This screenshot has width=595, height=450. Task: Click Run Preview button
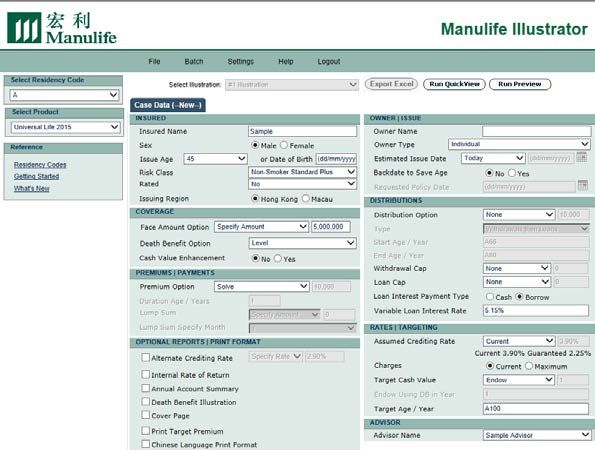click(520, 84)
